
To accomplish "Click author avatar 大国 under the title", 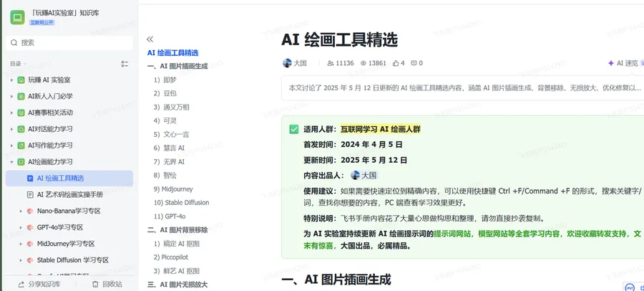I will (x=287, y=63).
